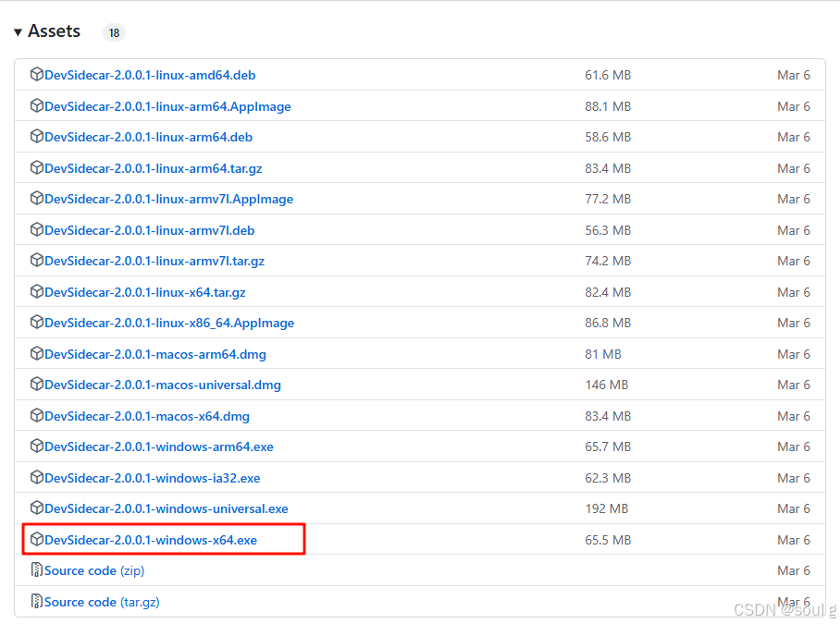The image size is (840, 624).
Task: Click the package icon beside windows-ia32.exe
Action: click(36, 477)
